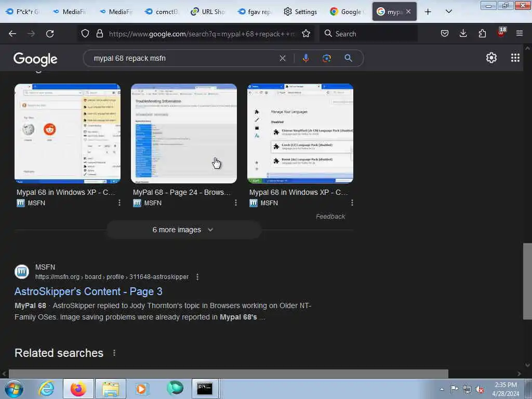Open the Troubleshooting Information thumbnail
Screen dimensions: 532x399
tap(184, 134)
